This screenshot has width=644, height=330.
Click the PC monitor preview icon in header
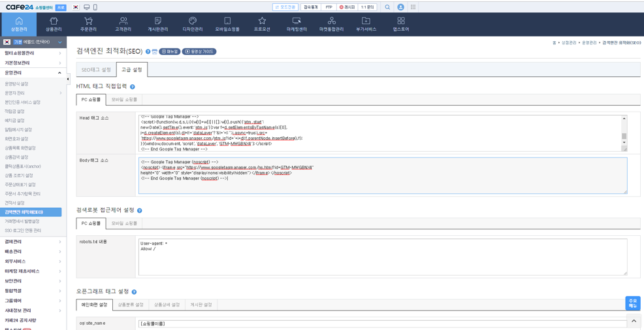(86, 7)
